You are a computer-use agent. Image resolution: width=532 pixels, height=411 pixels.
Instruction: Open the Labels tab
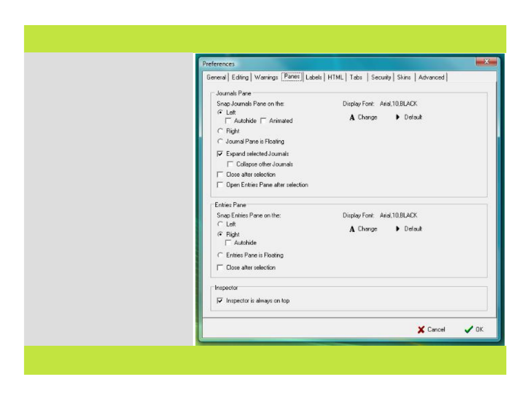pos(313,78)
